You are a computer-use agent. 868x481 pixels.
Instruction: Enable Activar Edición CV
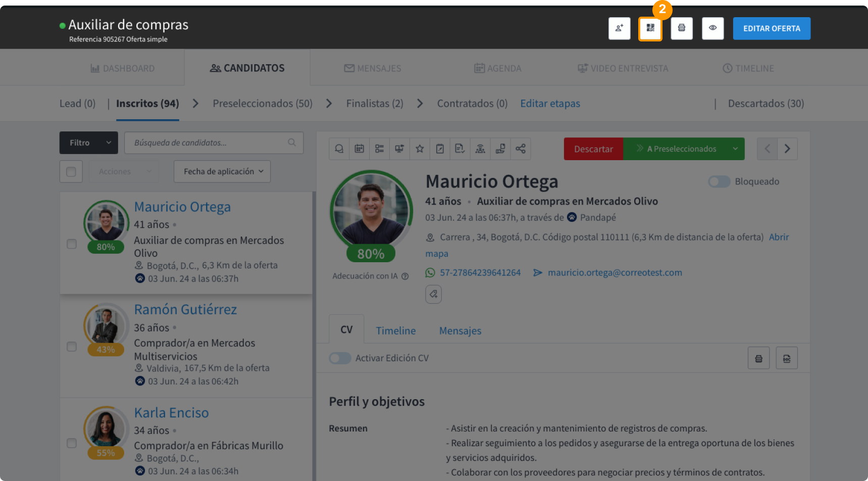coord(340,358)
